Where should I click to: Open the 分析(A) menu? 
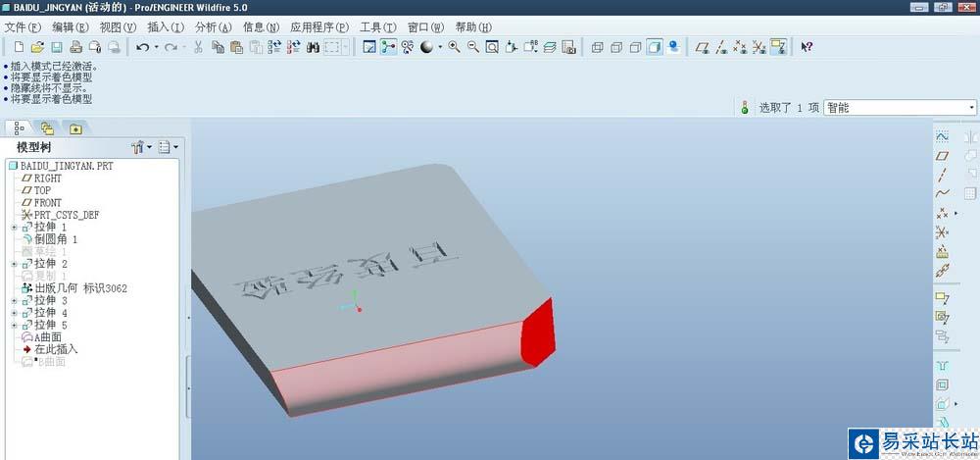coord(213,26)
